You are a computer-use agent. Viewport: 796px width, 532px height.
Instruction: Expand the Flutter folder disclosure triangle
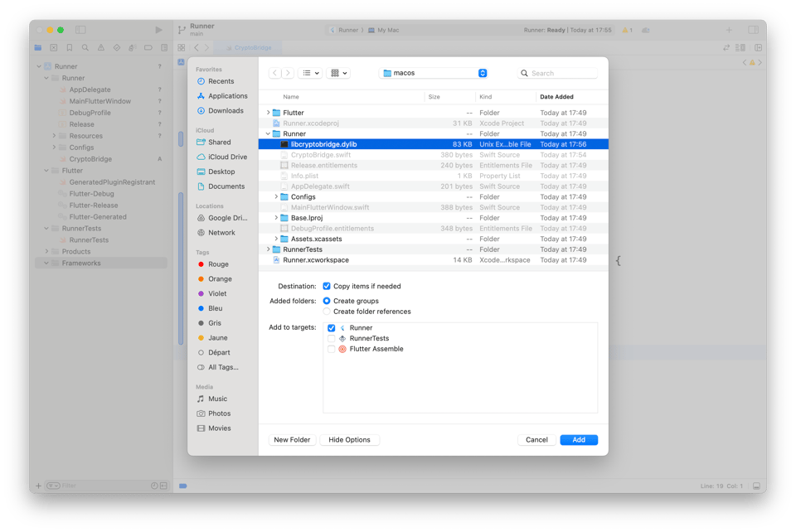[x=268, y=113]
